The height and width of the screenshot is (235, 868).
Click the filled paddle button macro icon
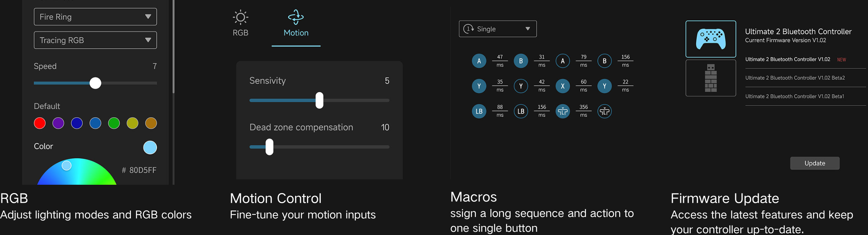562,111
